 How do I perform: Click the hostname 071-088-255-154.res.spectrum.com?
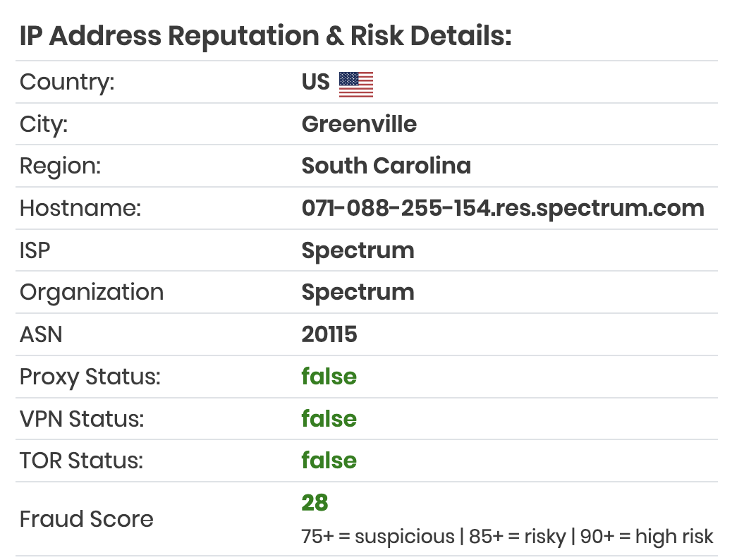pyautogui.click(x=503, y=208)
